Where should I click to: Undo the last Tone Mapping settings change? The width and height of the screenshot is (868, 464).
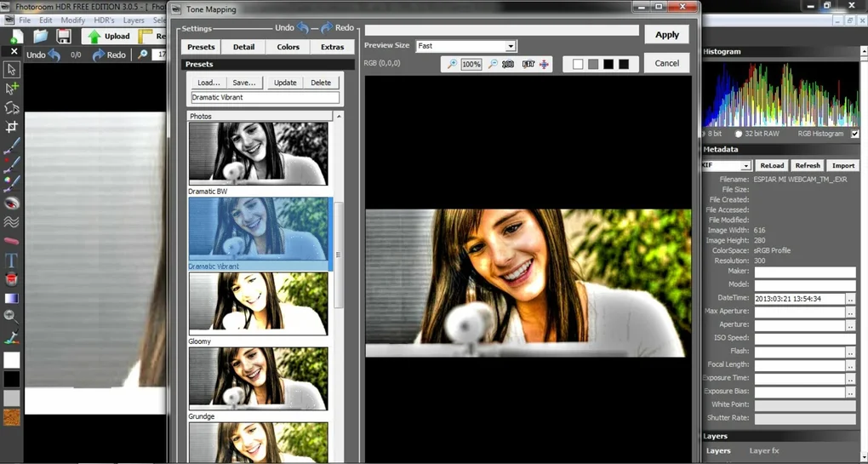tap(303, 28)
